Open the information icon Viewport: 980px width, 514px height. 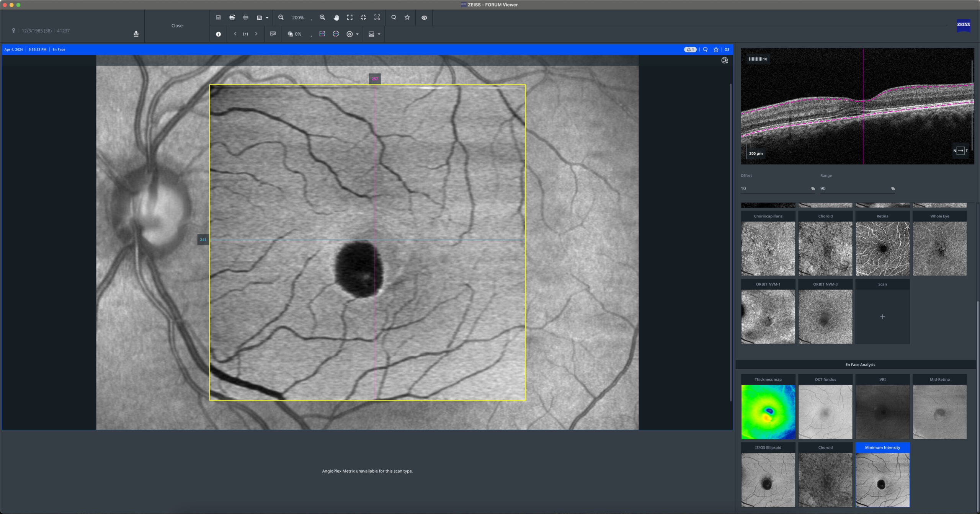218,34
